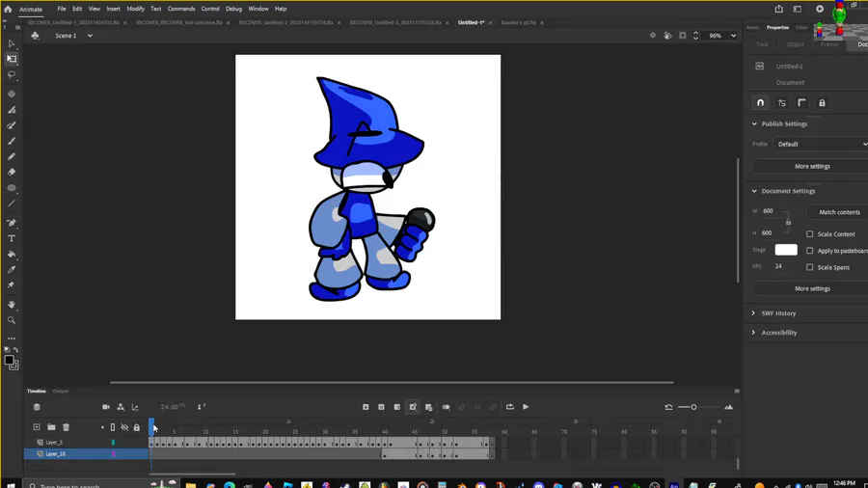868x488 pixels.
Task: Select the Text tool
Action: point(11,238)
